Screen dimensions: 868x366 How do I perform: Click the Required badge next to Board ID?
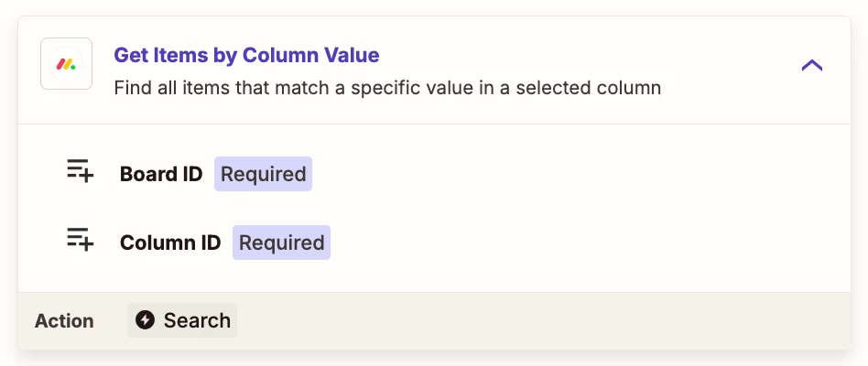pos(263,174)
